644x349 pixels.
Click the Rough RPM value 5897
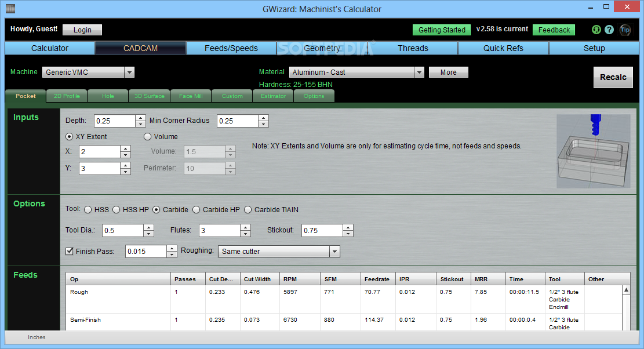[x=290, y=292]
